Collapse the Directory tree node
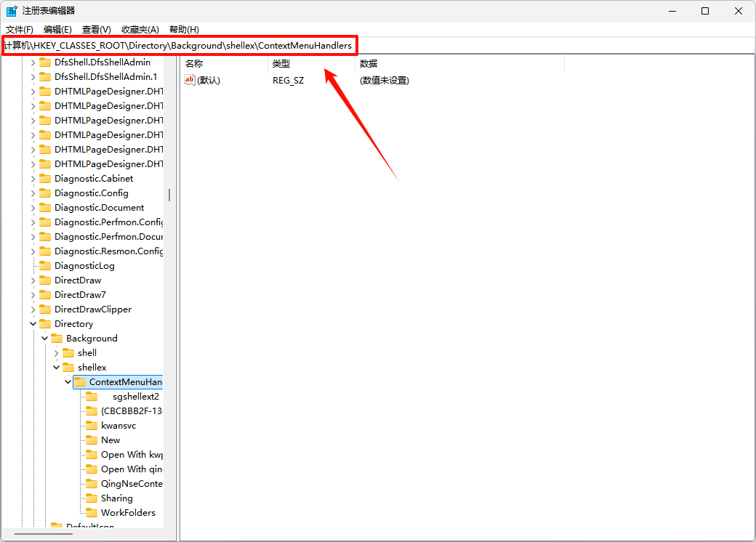The height and width of the screenshot is (542, 756). [33, 324]
